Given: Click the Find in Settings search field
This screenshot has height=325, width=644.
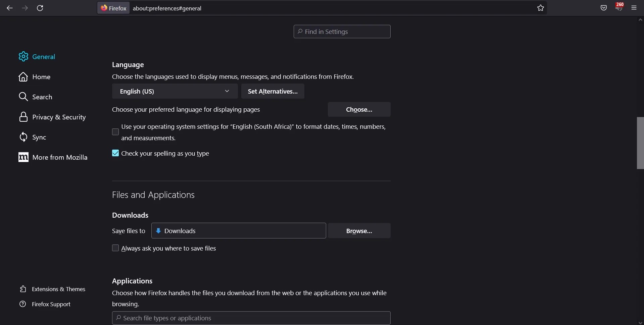Looking at the screenshot, I should [341, 31].
